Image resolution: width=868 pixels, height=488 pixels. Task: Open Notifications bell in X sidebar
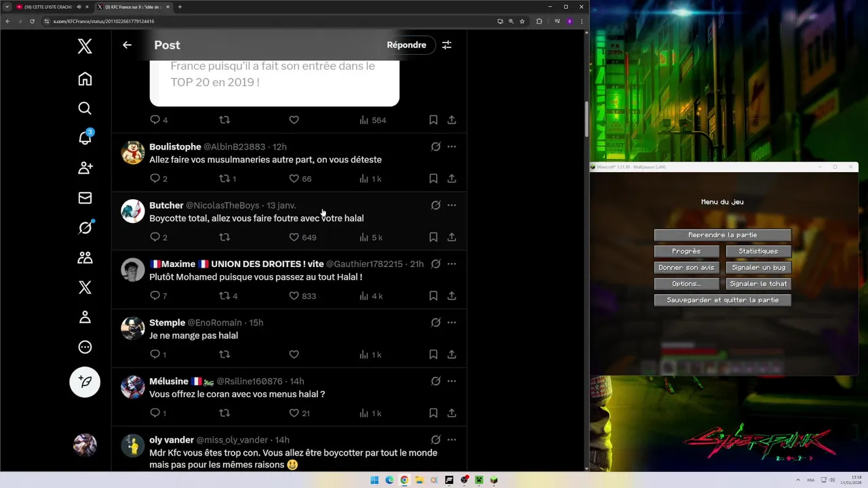pos(85,138)
